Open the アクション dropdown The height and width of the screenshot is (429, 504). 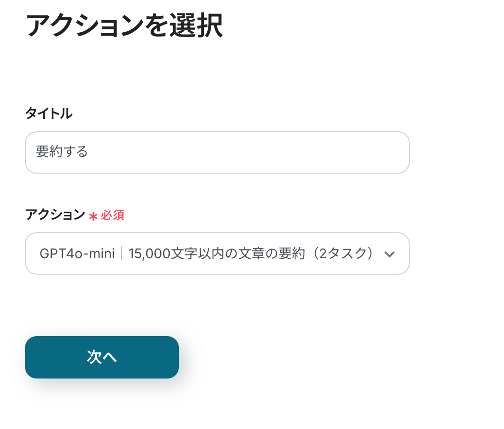pyautogui.click(x=217, y=253)
